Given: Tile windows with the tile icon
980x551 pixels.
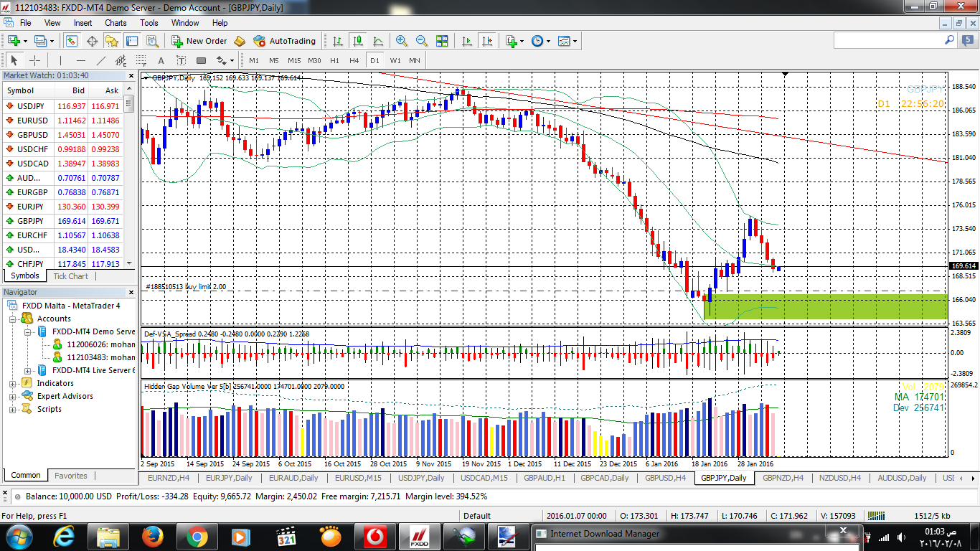Looking at the screenshot, I should click(442, 41).
